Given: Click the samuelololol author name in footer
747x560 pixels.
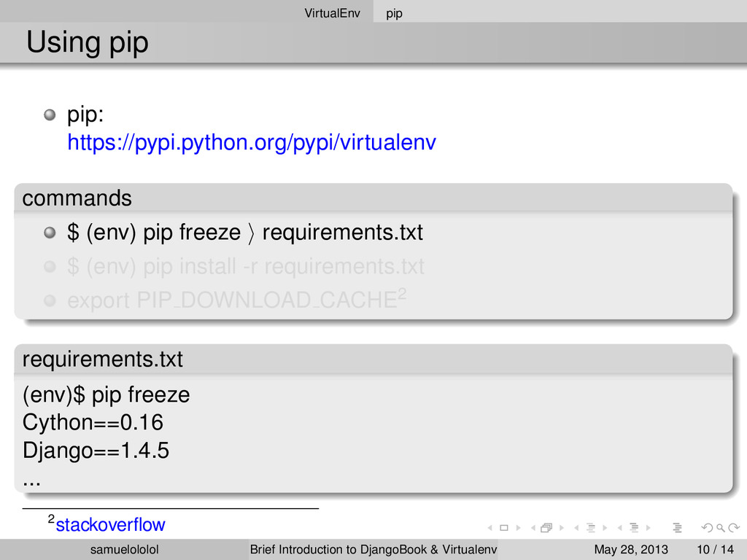Looking at the screenshot, I should click(124, 549).
